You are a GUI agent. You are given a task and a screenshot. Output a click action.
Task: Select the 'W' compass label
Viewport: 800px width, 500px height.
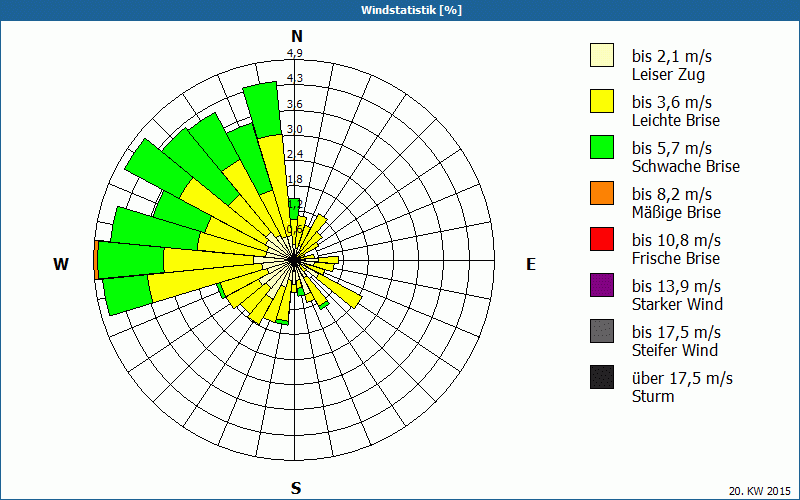point(61,264)
